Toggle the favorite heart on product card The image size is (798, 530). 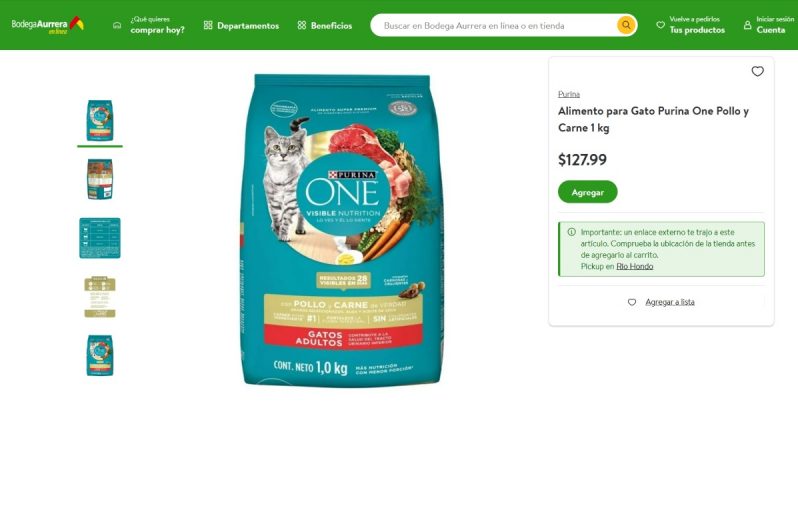tap(757, 71)
